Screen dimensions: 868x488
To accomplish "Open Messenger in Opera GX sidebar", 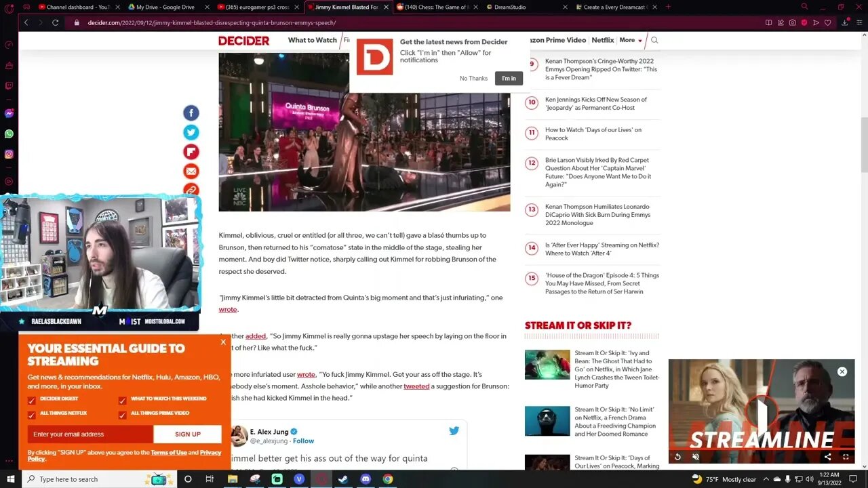I will 9,114.
